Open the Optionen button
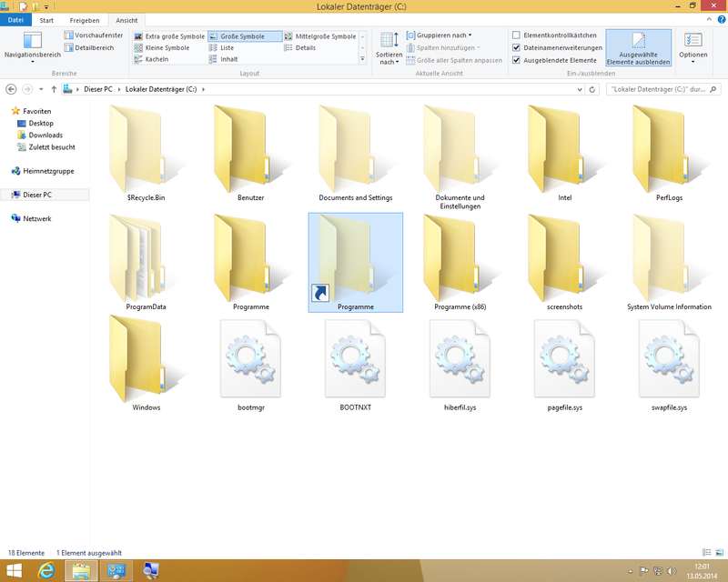This screenshot has width=728, height=582. point(693,48)
